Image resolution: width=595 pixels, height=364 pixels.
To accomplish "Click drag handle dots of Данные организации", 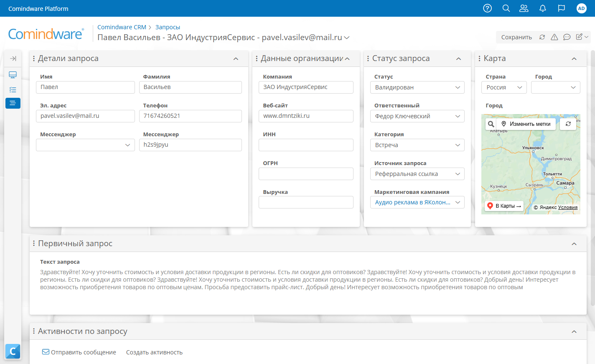I will pyautogui.click(x=257, y=59).
